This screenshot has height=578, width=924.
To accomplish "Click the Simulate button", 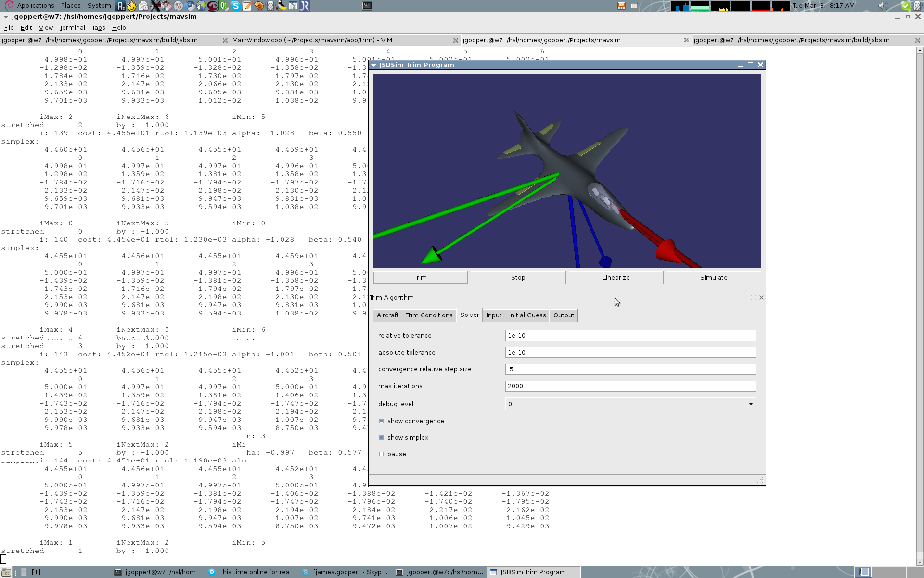I will 714,278.
